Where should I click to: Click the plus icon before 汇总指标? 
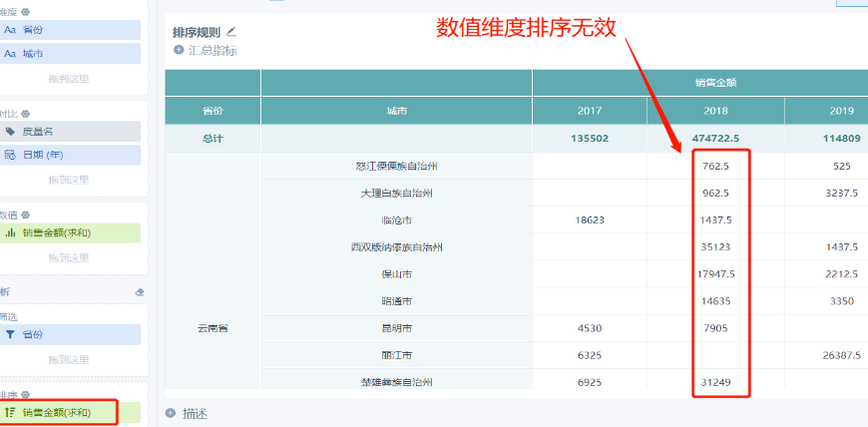(x=179, y=50)
